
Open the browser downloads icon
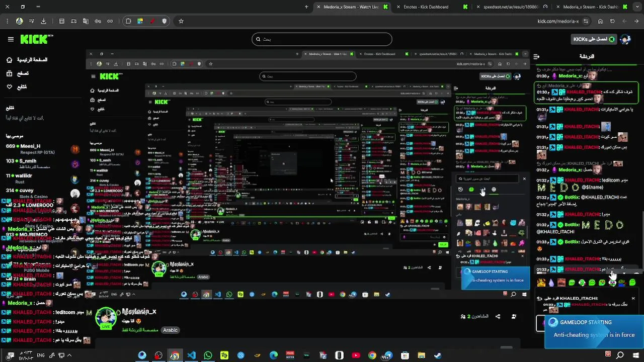point(43,21)
